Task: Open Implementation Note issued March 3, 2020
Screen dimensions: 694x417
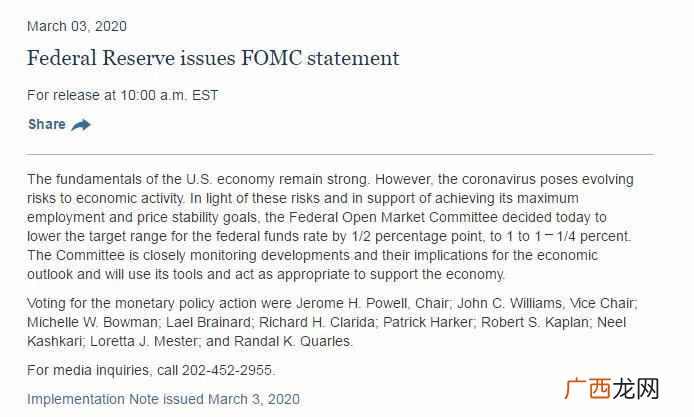Action: tap(163, 399)
